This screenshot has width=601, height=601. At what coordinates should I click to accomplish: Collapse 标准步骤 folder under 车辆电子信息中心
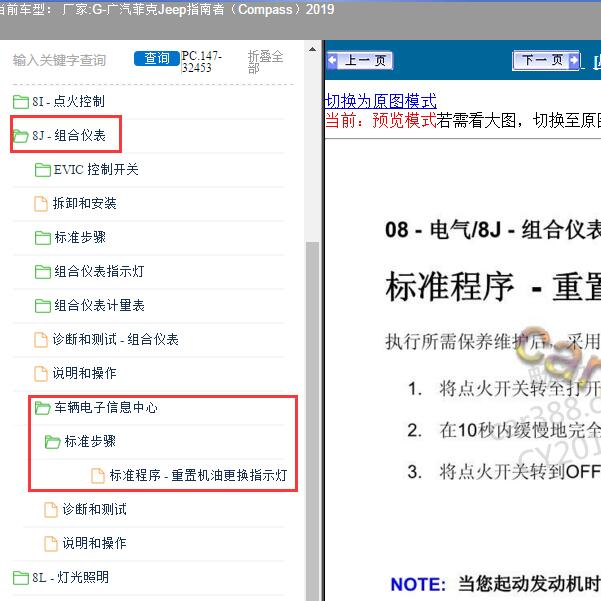53,442
